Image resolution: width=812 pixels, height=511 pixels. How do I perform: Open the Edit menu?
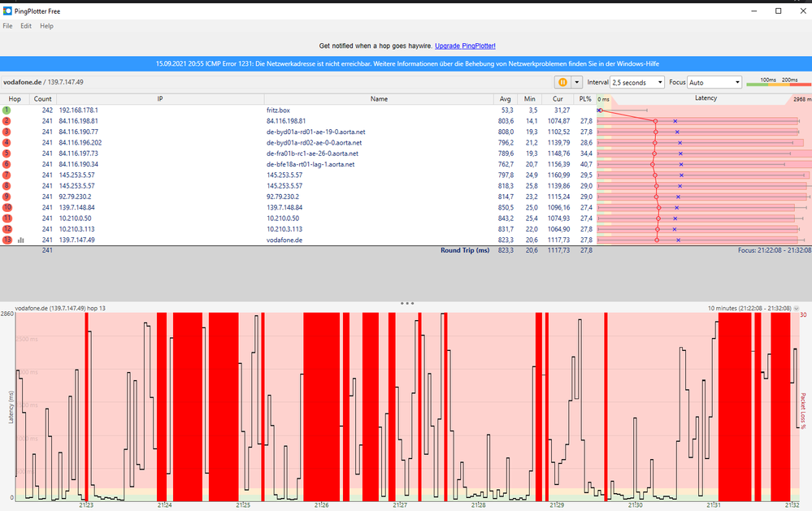[x=26, y=26]
